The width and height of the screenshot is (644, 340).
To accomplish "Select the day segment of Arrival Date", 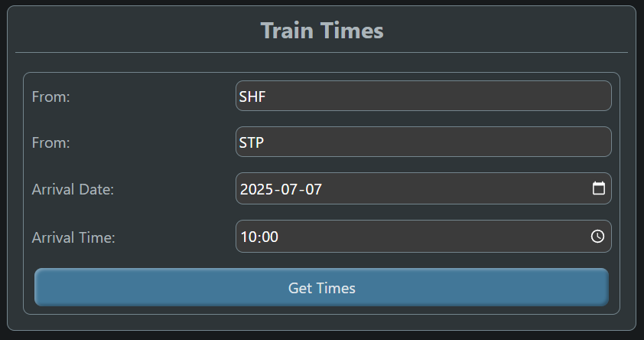I will coord(314,189).
